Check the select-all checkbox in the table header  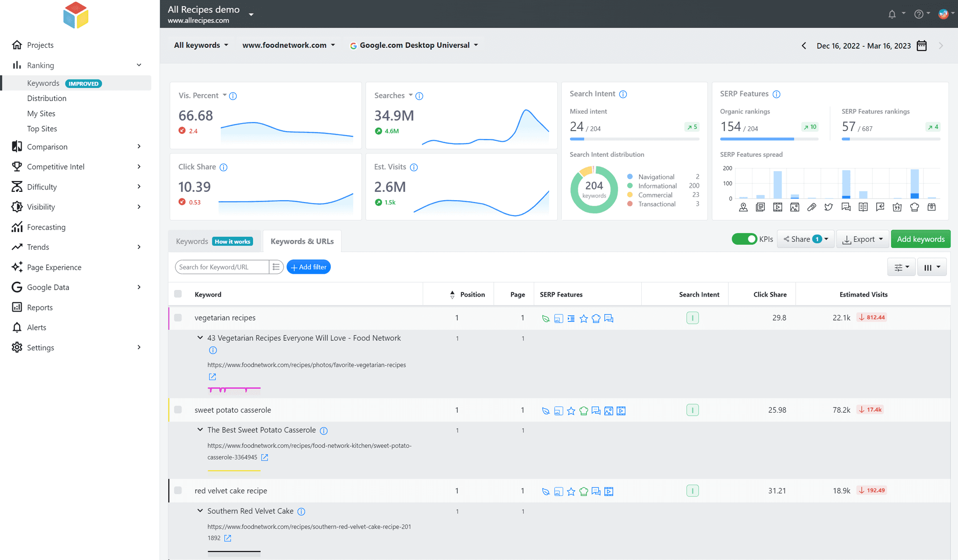tap(178, 294)
